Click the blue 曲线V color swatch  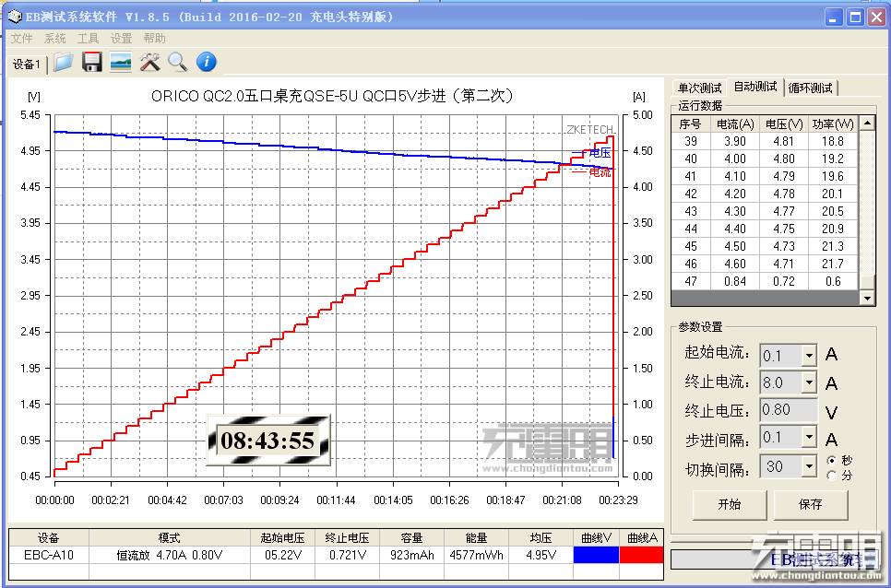pyautogui.click(x=596, y=555)
